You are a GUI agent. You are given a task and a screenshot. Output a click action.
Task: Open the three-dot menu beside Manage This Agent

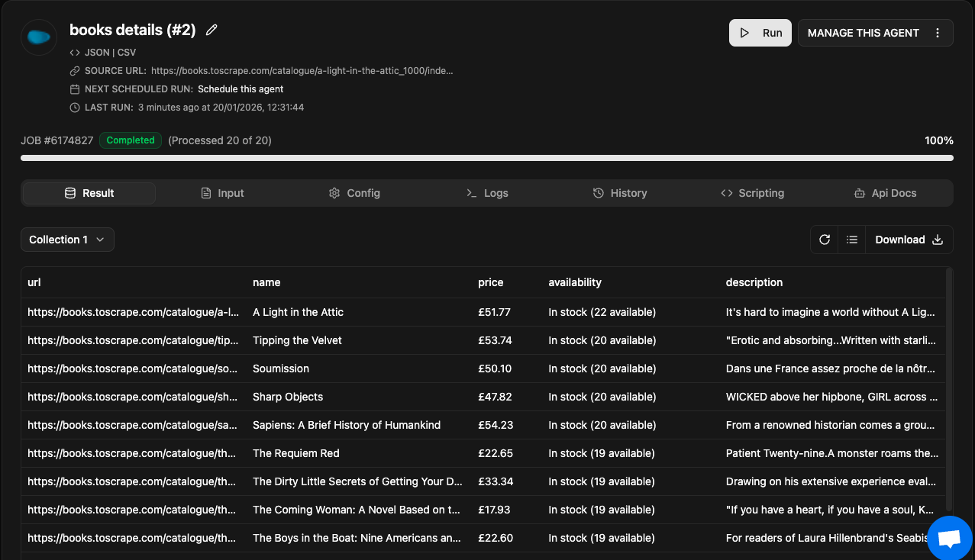[x=937, y=33]
